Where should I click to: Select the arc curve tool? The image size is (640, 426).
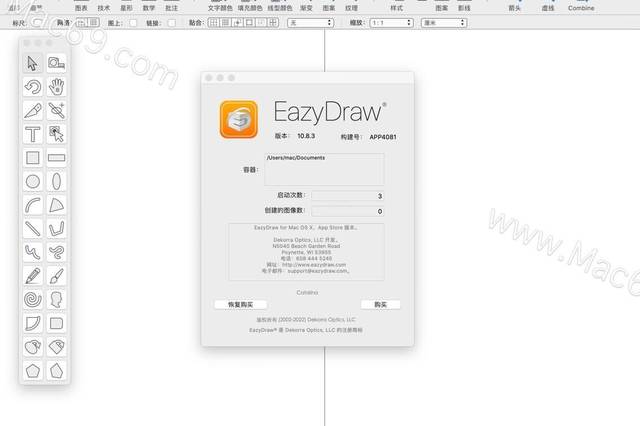pyautogui.click(x=33, y=205)
